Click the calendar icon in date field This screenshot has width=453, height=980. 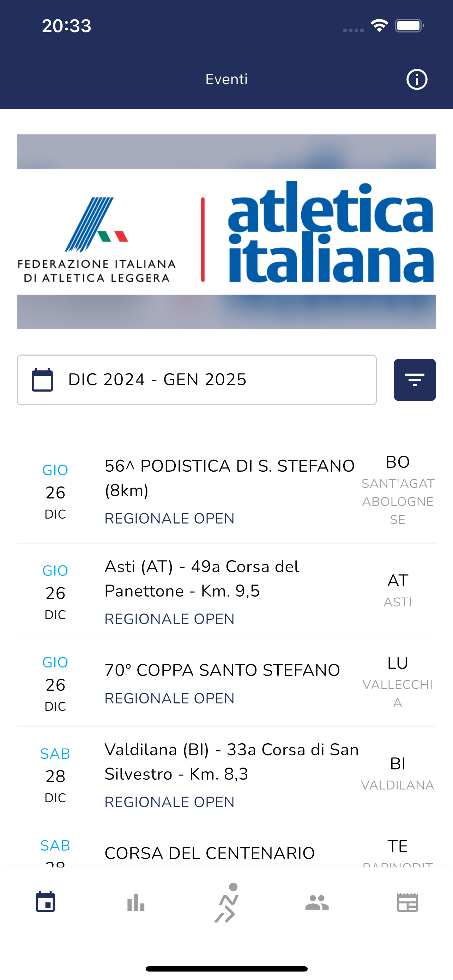(42, 380)
